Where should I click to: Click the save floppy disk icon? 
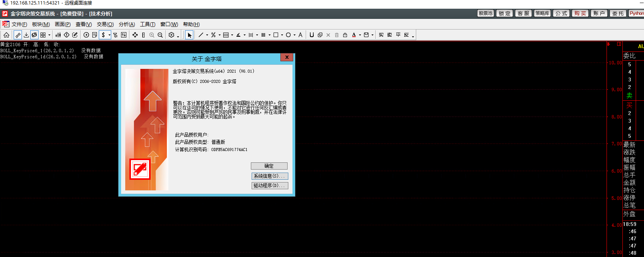coord(366,35)
